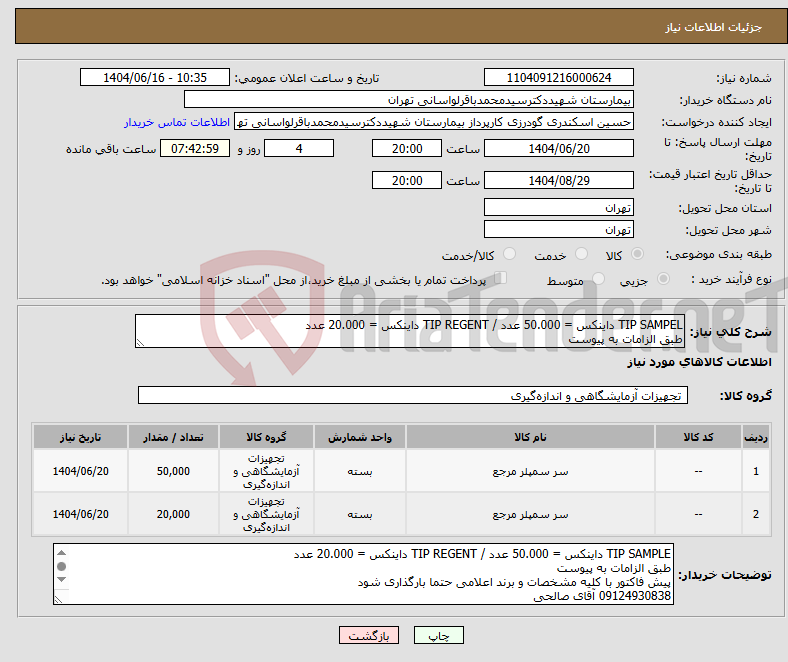The width and height of the screenshot is (788, 662).
Task: Click quantity cell 20,000
Action: click(173, 514)
